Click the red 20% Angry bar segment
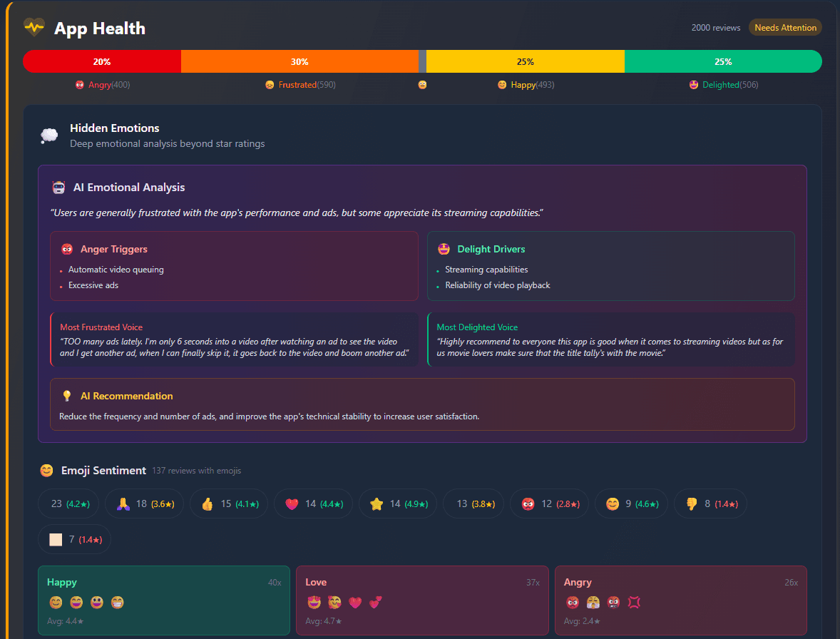 (x=102, y=61)
